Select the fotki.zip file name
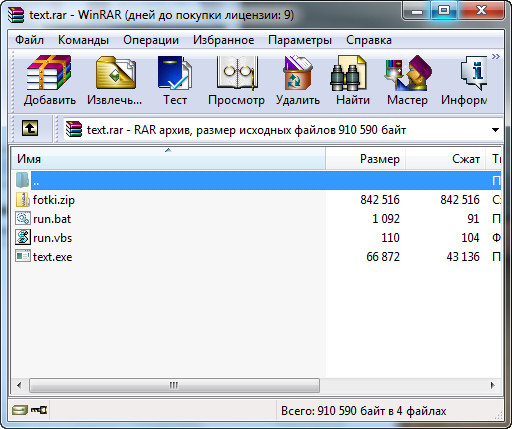This screenshot has height=429, width=512. 54,200
